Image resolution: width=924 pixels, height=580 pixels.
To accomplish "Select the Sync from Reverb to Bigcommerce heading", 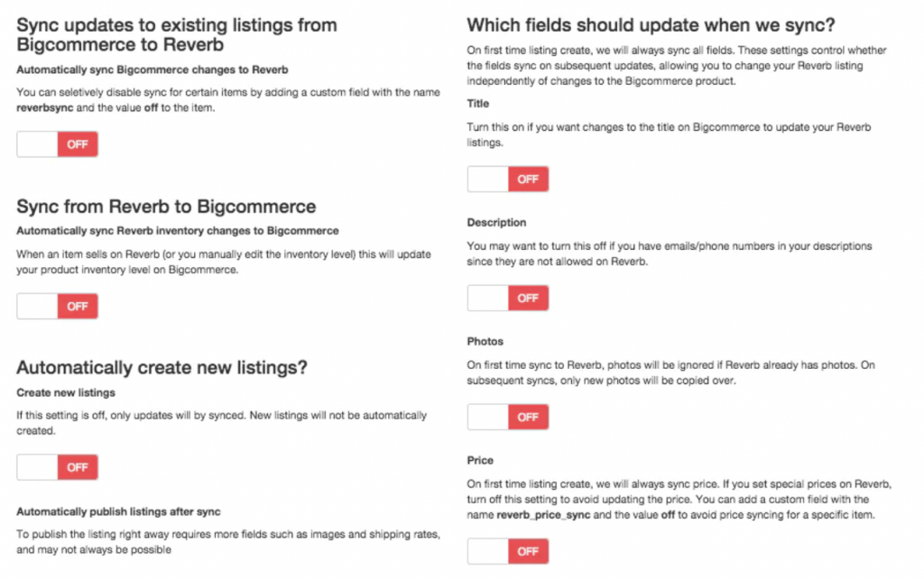I will pyautogui.click(x=167, y=207).
